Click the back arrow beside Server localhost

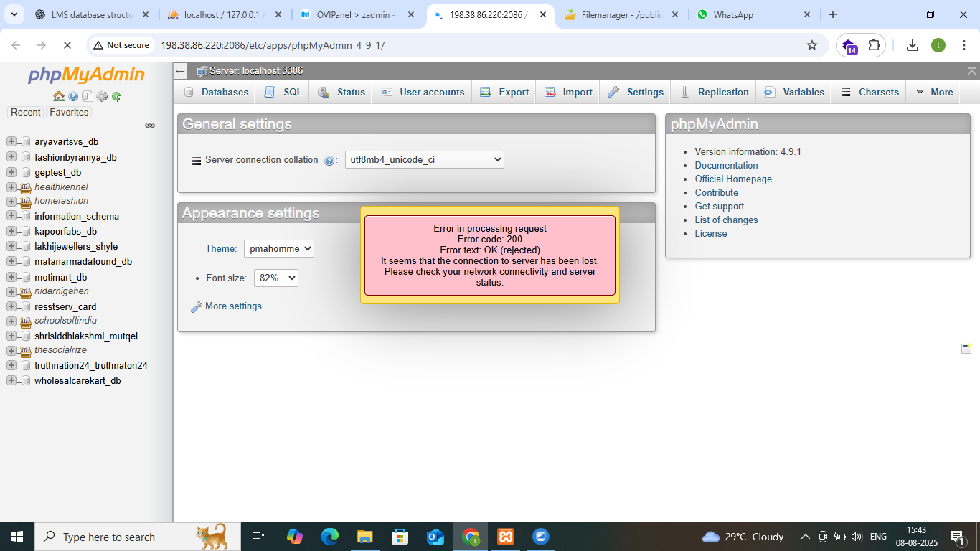click(x=181, y=71)
